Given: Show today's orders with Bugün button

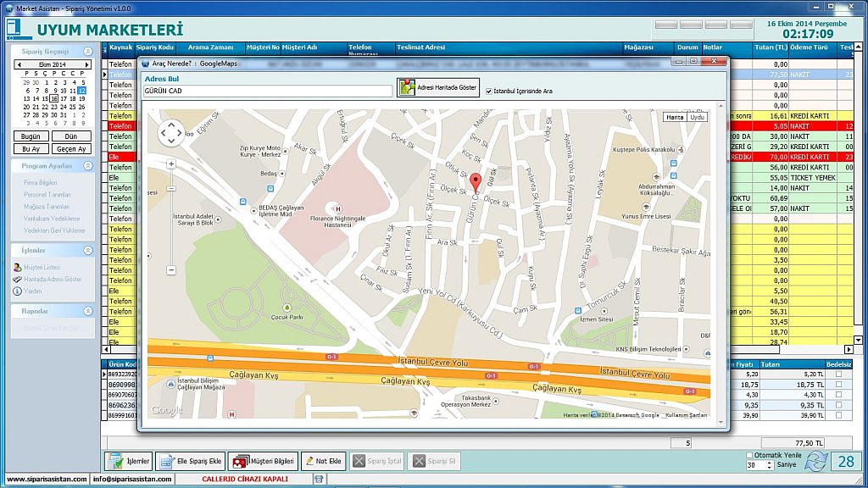Looking at the screenshot, I should click(x=31, y=136).
